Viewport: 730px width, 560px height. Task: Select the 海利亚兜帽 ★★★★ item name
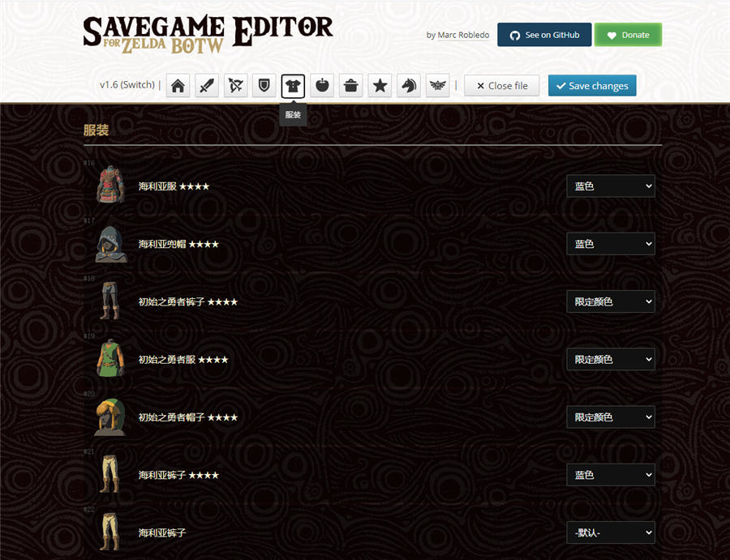click(178, 244)
